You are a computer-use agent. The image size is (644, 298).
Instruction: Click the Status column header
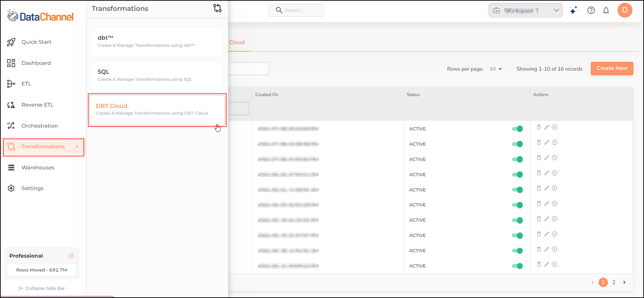(413, 95)
